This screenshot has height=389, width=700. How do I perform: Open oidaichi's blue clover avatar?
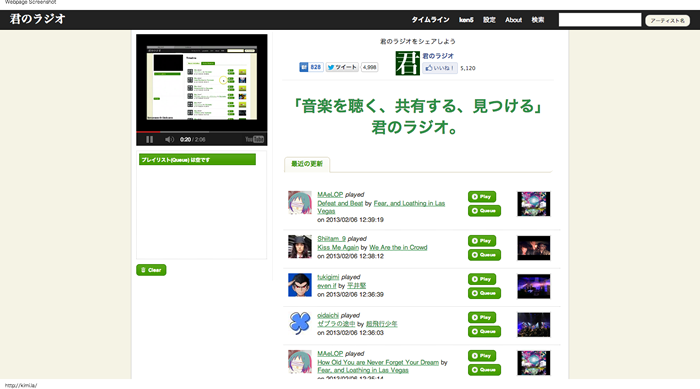[300, 323]
